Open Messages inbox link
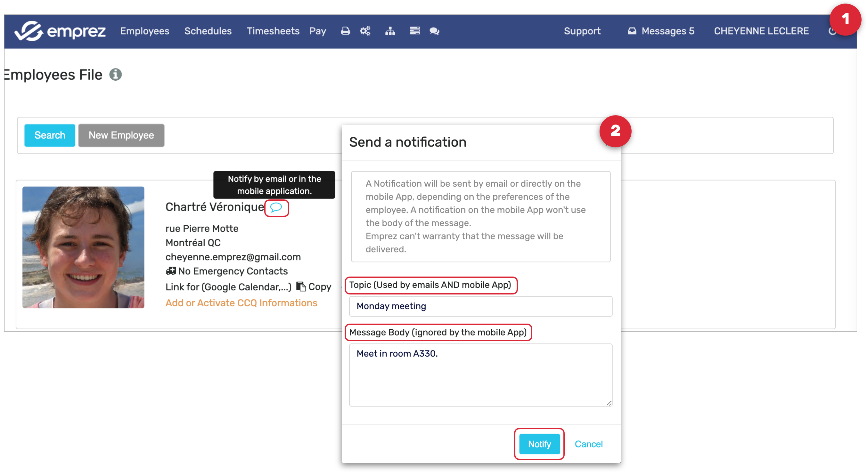868x475 pixels. pos(661,31)
